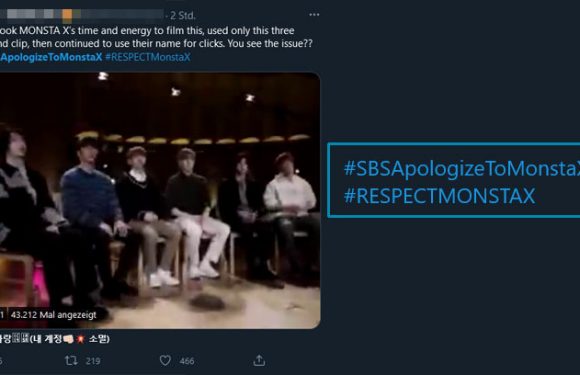Click the share upload icon

pyautogui.click(x=259, y=361)
